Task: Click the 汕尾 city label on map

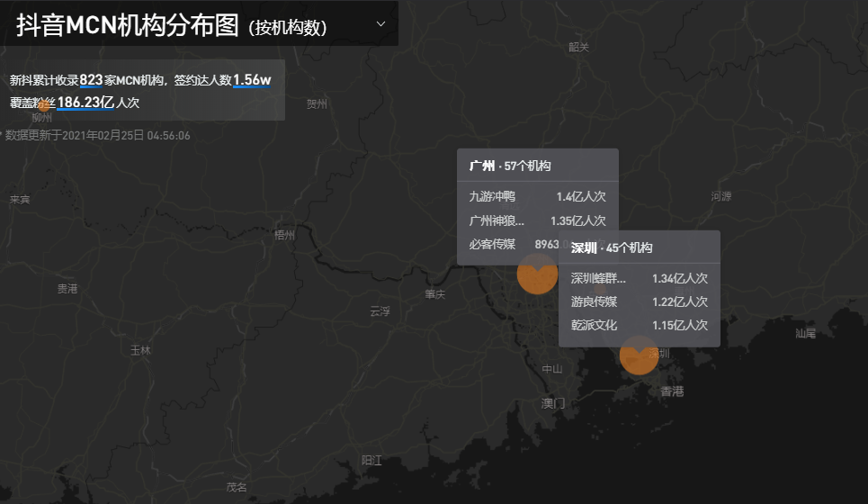Action: pos(805,333)
